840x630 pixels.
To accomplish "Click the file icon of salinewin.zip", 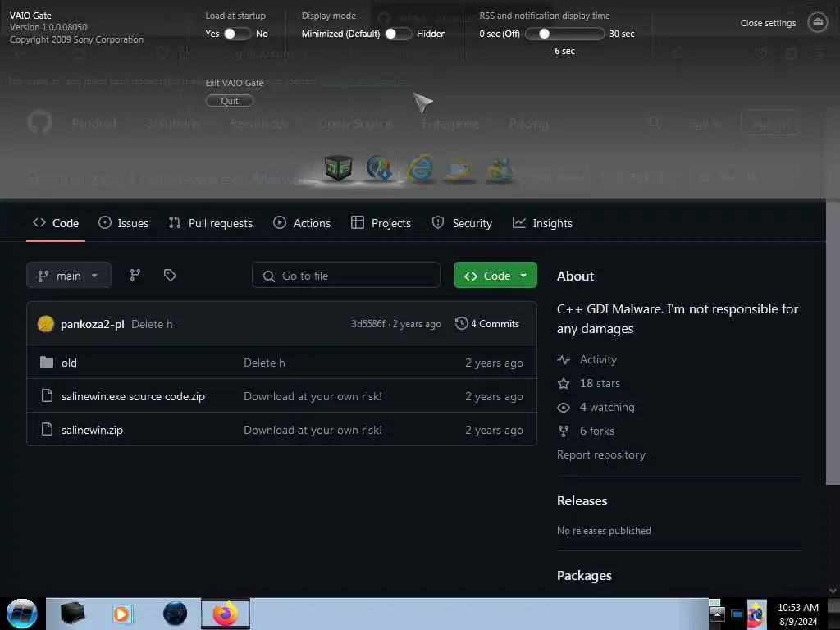I will pos(47,430).
